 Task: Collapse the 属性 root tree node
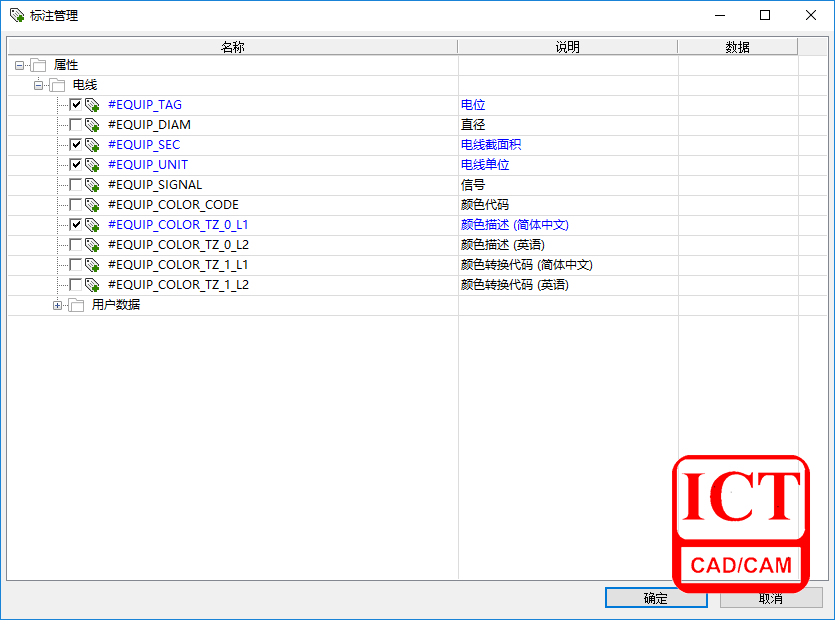(20, 65)
